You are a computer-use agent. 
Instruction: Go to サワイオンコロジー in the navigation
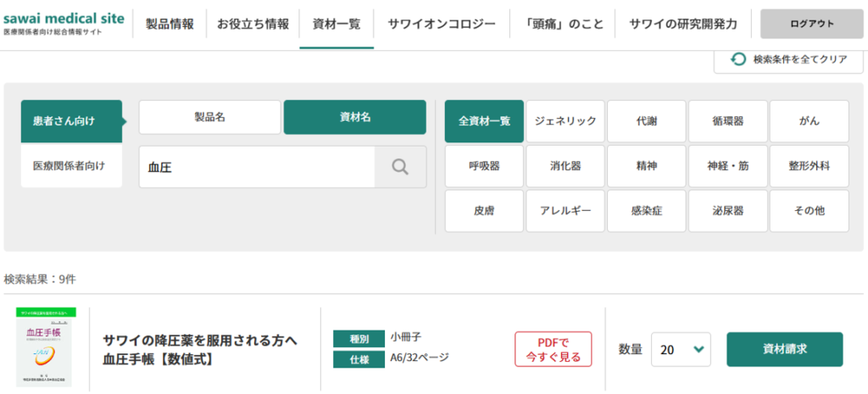point(442,24)
